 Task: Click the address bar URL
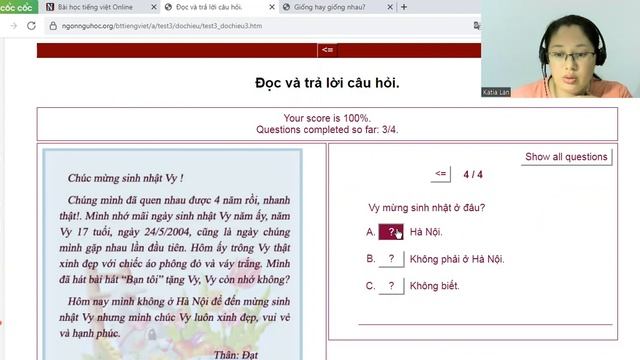coord(162,26)
